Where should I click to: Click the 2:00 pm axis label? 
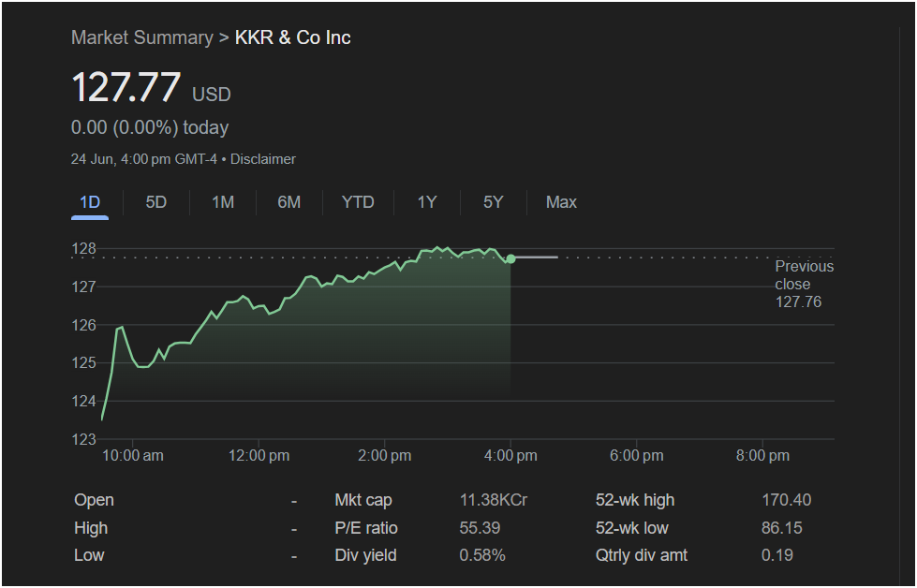point(385,456)
